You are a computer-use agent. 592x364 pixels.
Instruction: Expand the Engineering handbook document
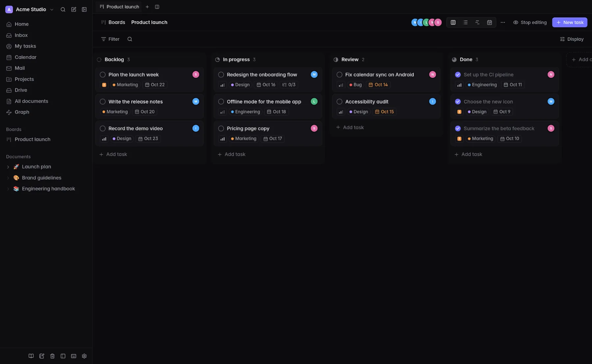(8, 189)
